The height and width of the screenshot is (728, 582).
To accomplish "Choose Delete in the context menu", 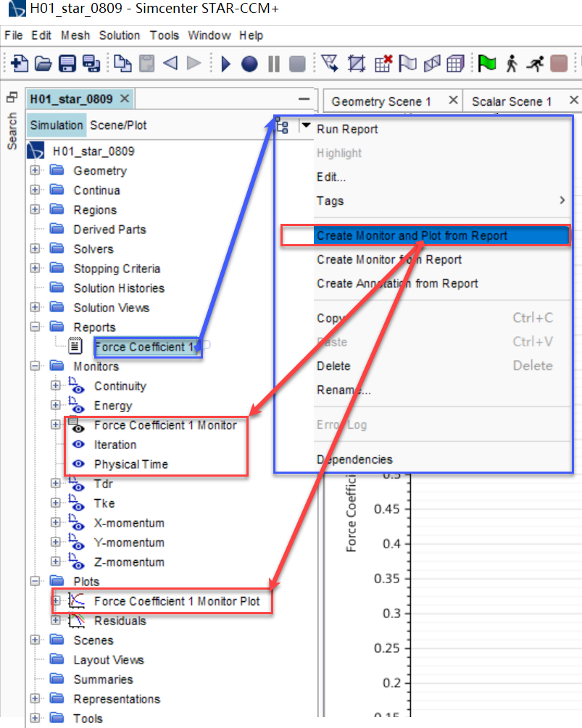I will 443,366.
